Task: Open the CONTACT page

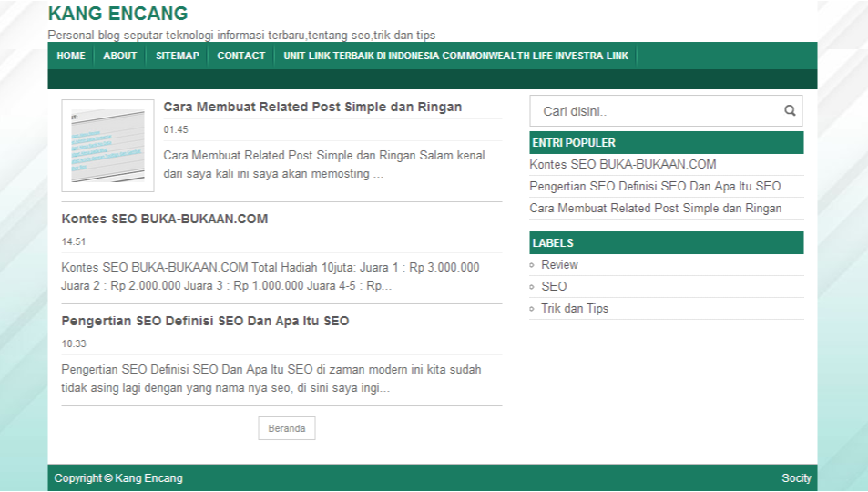Action: [x=240, y=56]
